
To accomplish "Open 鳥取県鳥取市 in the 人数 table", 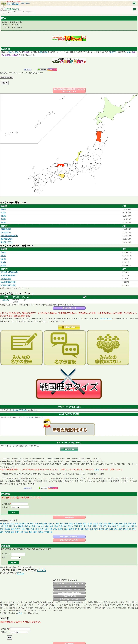I will 6,229.
